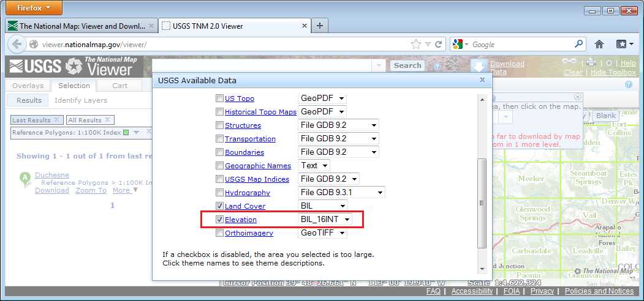Check the Orthoimagery checkbox
644x301 pixels.
tap(219, 233)
